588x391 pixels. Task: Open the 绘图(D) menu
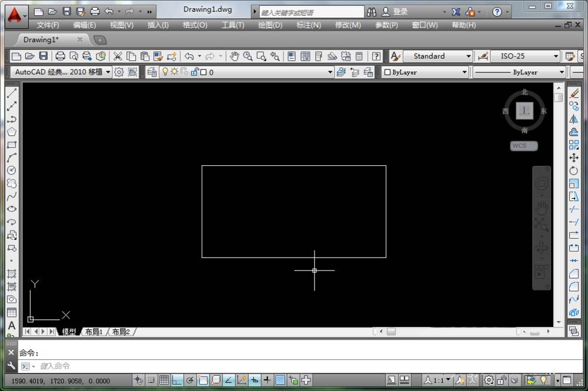coord(270,25)
